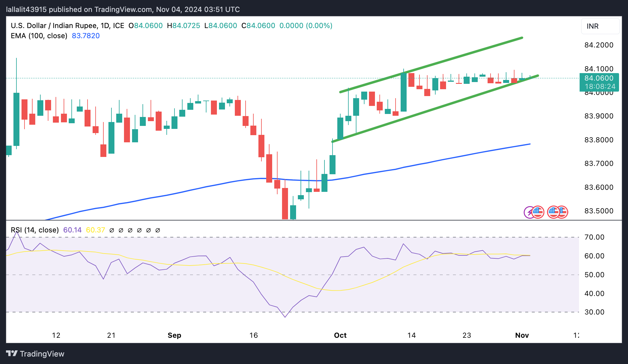Click the purple RSI value 60.14
This screenshot has height=364, width=628.
pyautogui.click(x=72, y=230)
